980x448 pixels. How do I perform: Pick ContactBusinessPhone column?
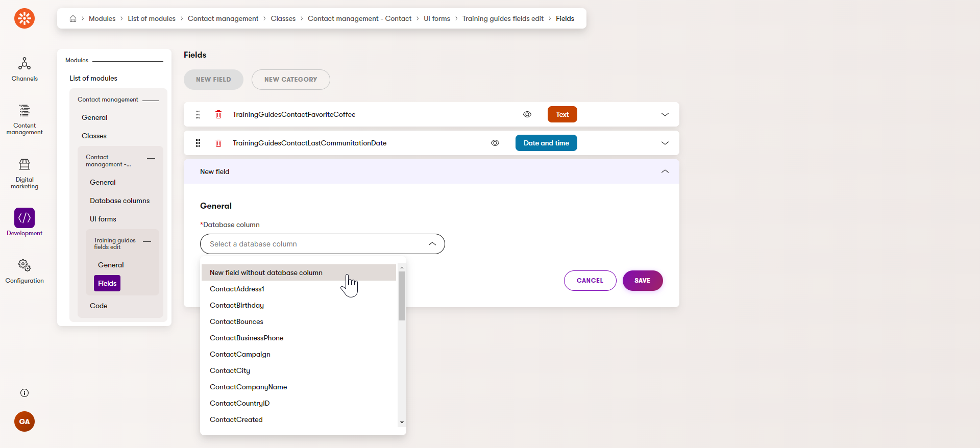pos(299,338)
